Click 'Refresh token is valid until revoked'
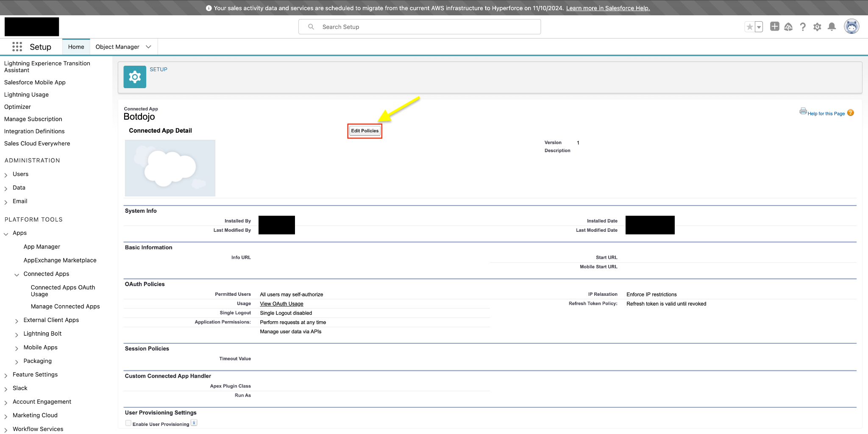Viewport: 868px width, 434px height. pos(666,304)
